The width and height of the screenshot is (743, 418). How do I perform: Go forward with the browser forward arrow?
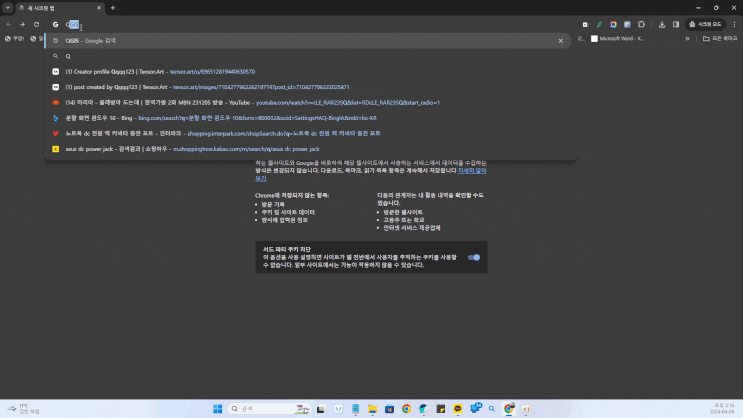(22, 24)
